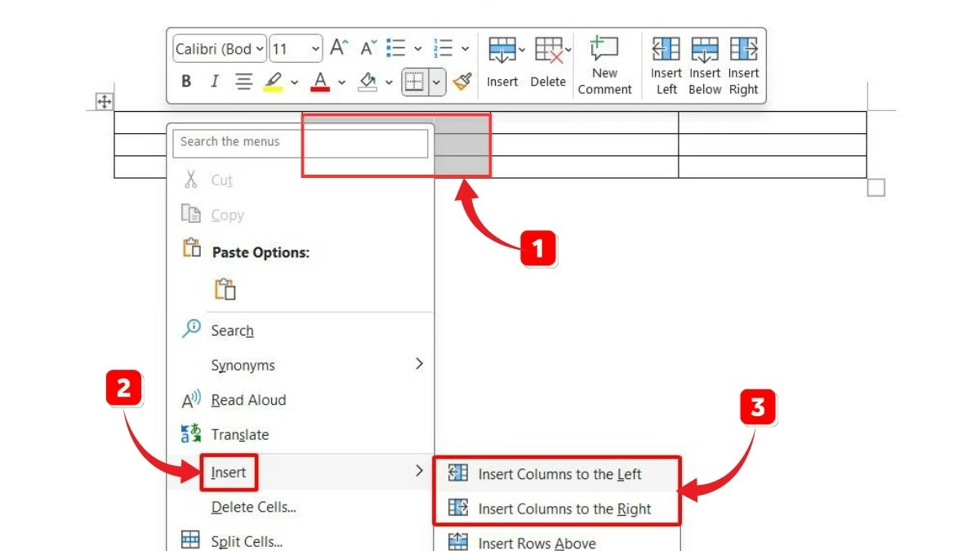Click the Delete table icon in toolbar
The image size is (980, 551).
click(548, 50)
